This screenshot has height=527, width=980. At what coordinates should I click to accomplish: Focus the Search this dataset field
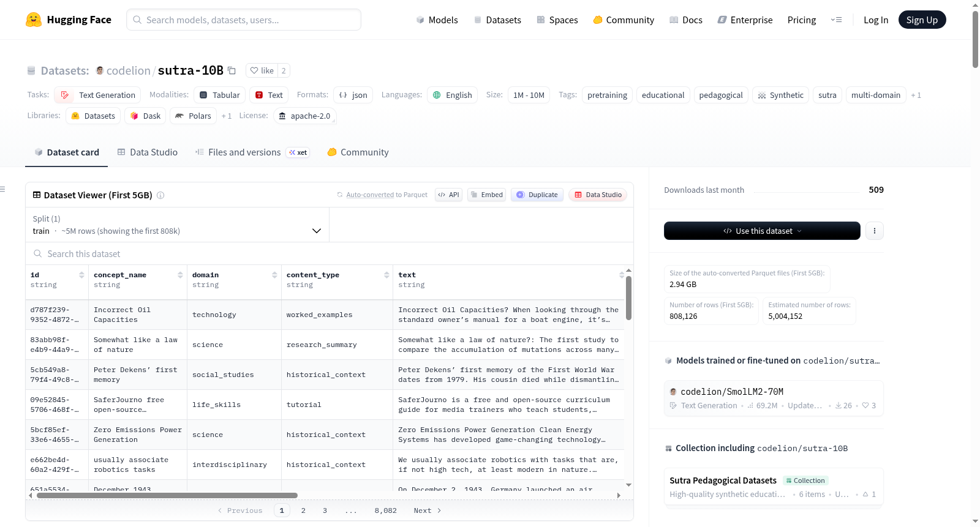point(330,253)
